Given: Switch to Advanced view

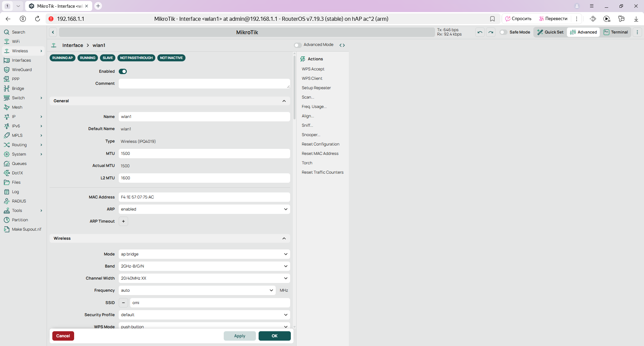Looking at the screenshot, I should tap(584, 32).
